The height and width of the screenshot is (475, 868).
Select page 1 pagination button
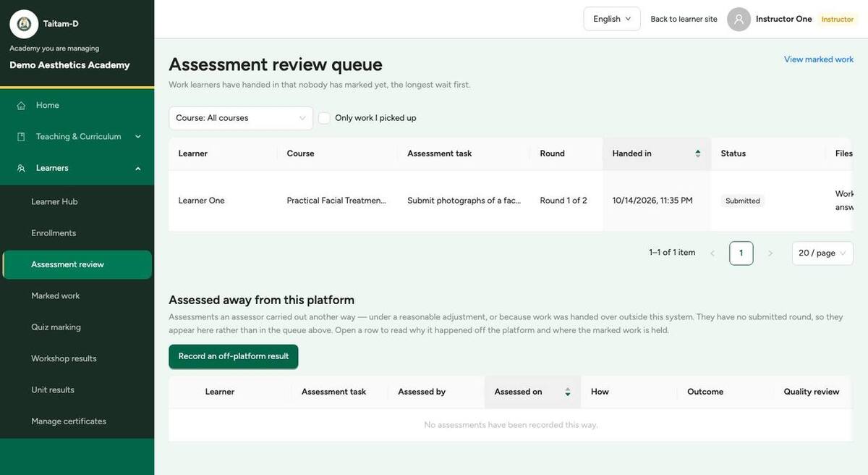coord(741,253)
